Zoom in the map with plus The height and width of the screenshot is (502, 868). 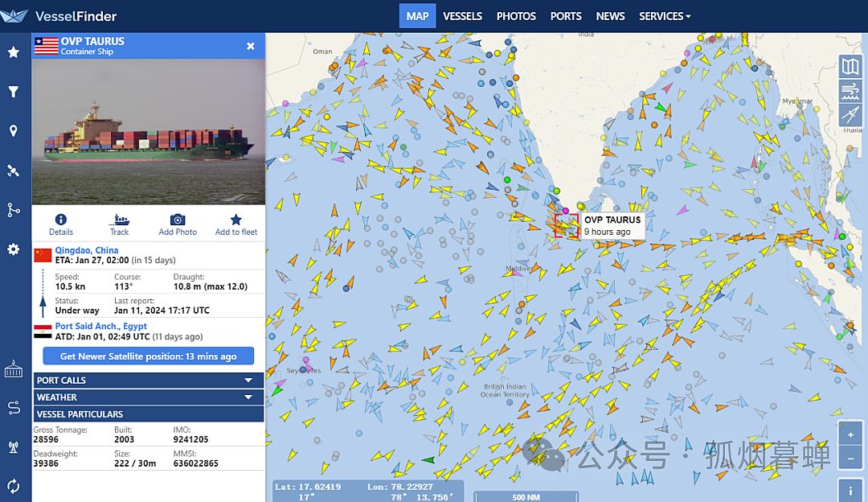[850, 435]
